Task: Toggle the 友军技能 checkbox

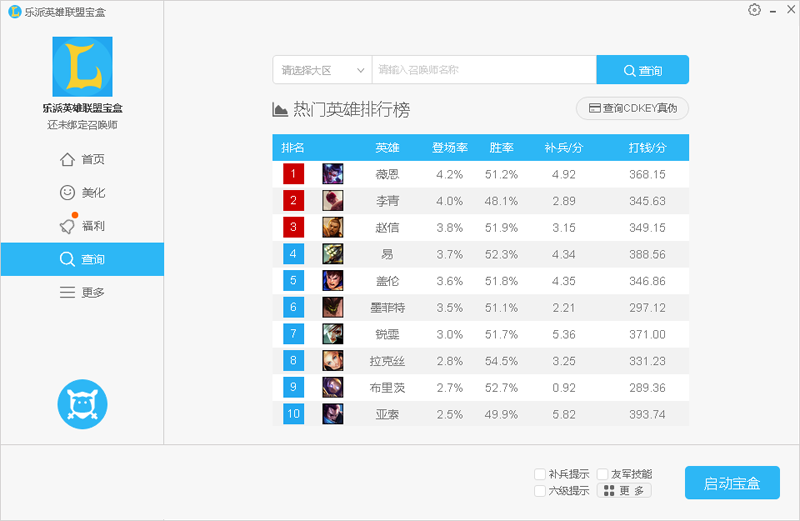Action: click(x=603, y=474)
